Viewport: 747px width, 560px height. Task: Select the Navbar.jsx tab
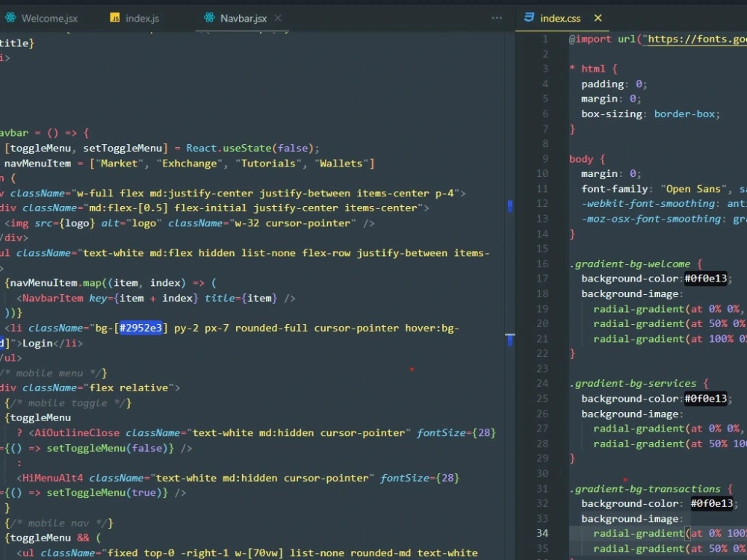coord(243,18)
